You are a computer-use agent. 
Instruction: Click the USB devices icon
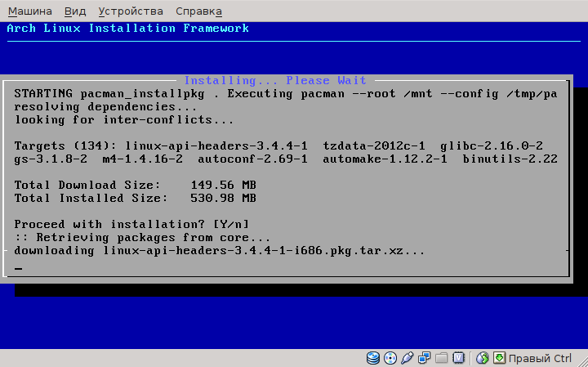(407, 358)
